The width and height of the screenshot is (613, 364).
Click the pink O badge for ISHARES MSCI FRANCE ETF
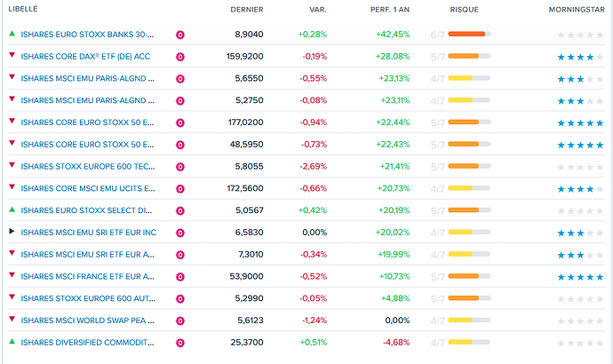click(179, 277)
